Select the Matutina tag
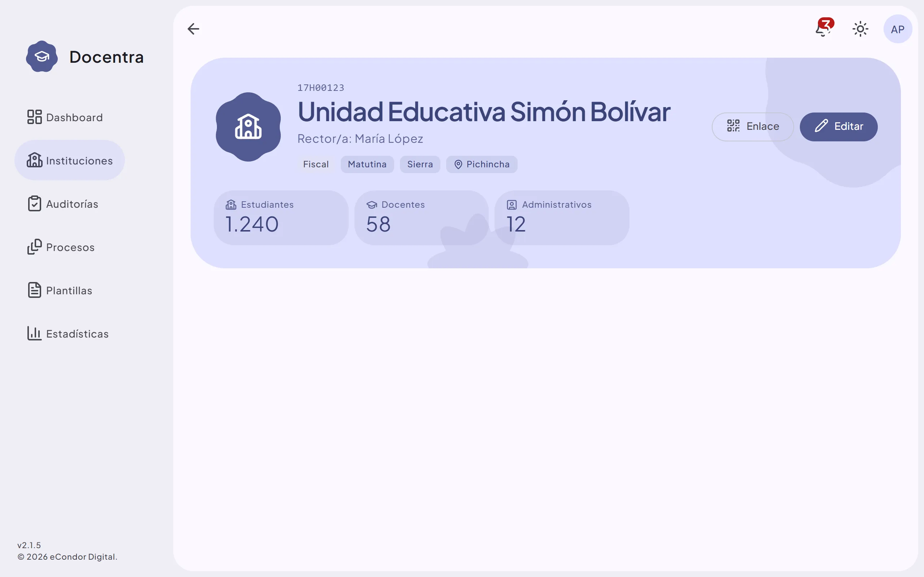This screenshot has width=924, height=577. [367, 164]
